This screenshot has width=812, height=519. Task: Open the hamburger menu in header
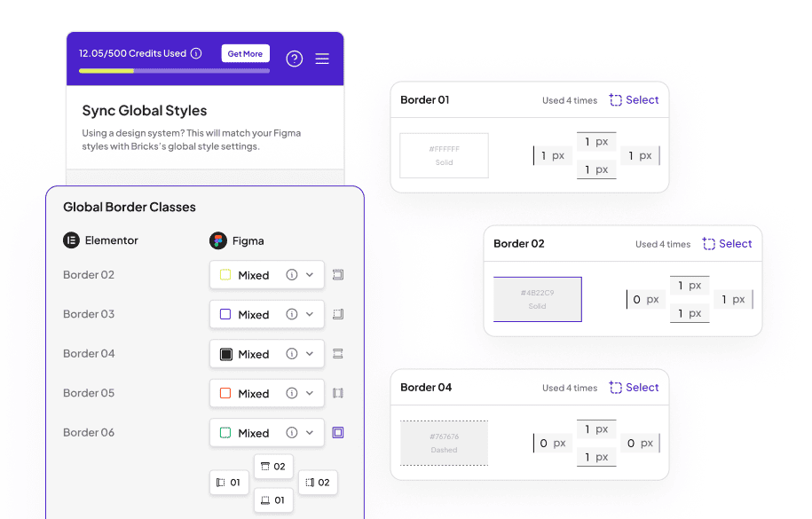click(322, 59)
